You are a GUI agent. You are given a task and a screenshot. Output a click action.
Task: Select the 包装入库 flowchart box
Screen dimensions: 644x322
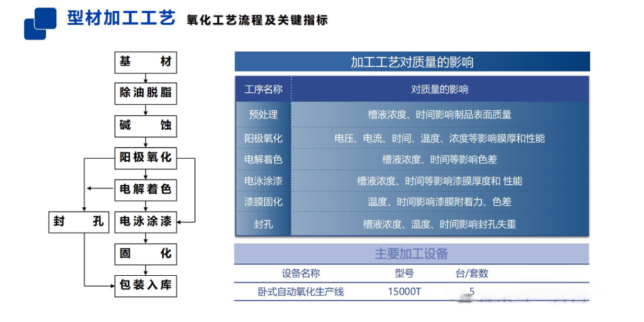145,286
